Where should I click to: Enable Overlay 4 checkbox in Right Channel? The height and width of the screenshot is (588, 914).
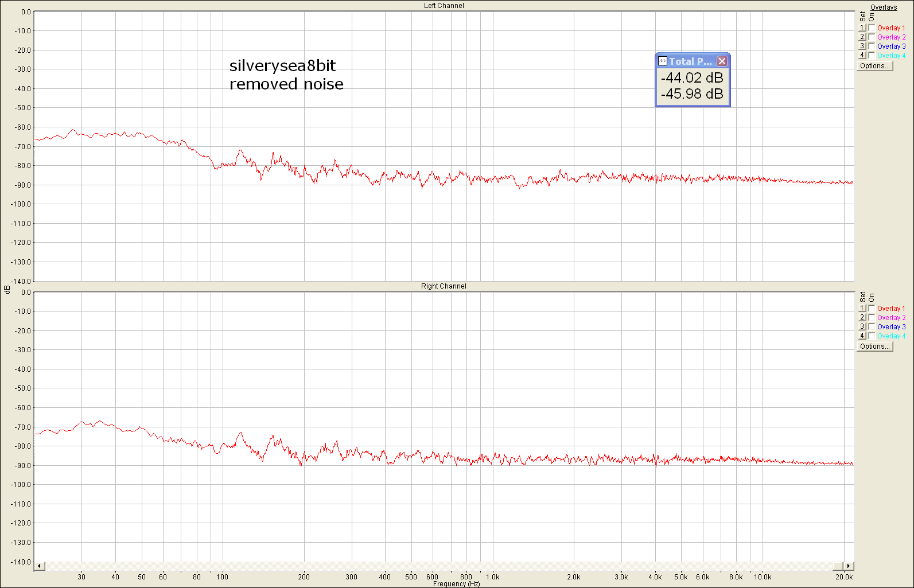point(872,336)
